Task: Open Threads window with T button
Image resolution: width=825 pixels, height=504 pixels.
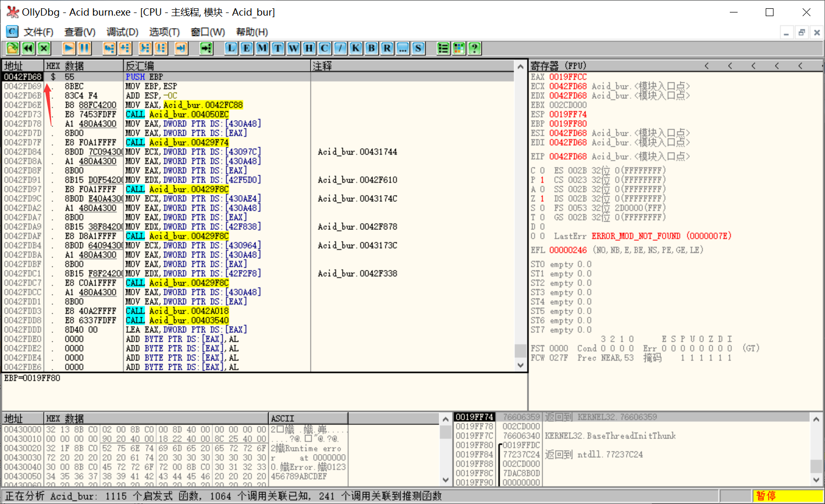Action: (x=278, y=48)
